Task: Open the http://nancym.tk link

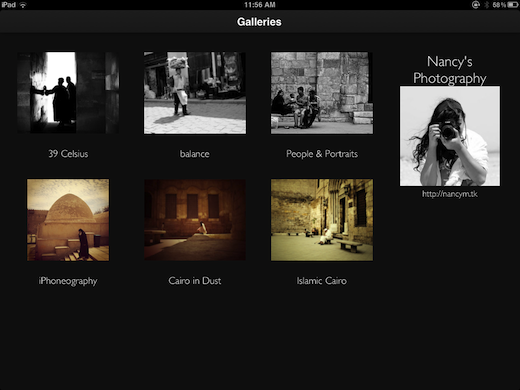Action: [450, 194]
